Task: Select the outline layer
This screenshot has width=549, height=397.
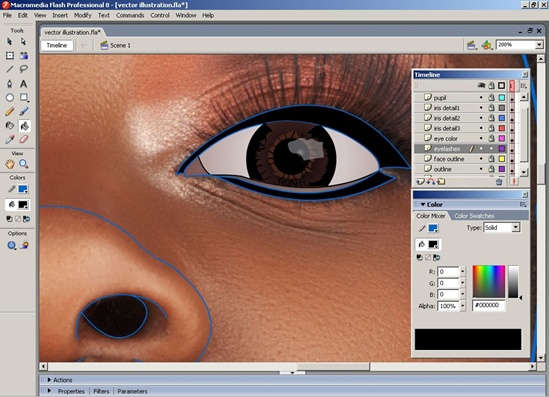Action: [443, 169]
